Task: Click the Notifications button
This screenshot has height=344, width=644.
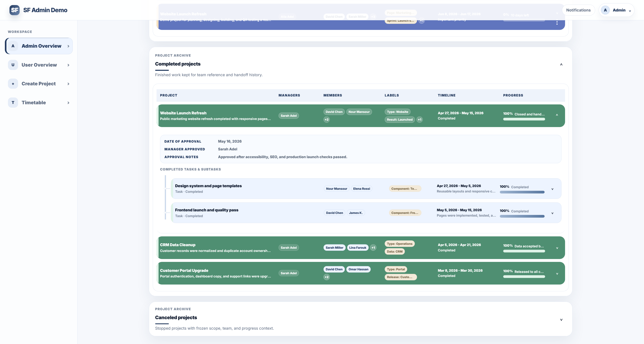Action: (x=578, y=10)
